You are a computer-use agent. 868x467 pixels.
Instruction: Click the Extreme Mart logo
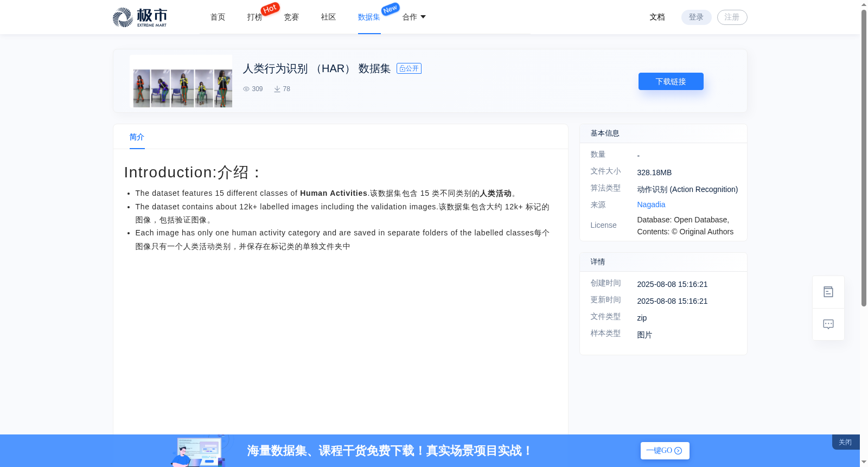point(140,17)
